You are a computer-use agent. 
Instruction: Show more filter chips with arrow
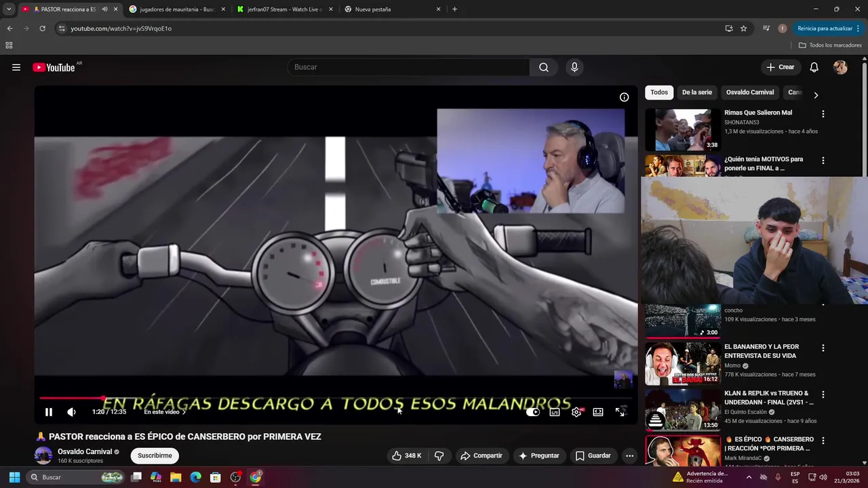(816, 95)
